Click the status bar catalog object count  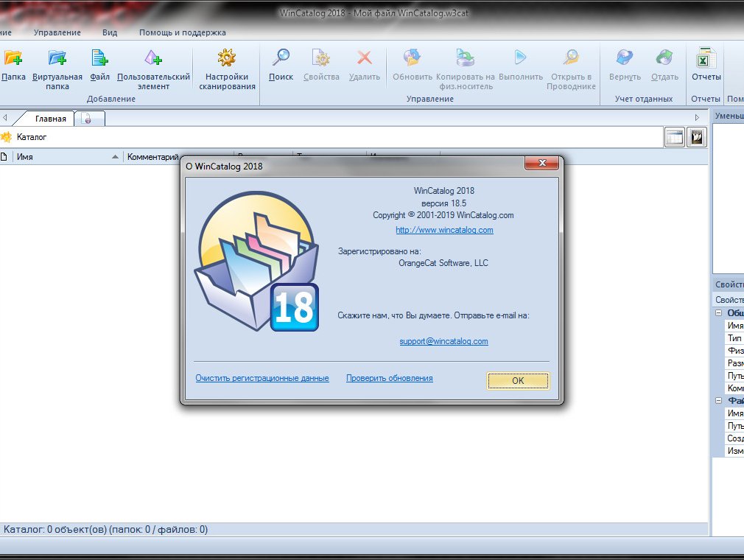105,529
